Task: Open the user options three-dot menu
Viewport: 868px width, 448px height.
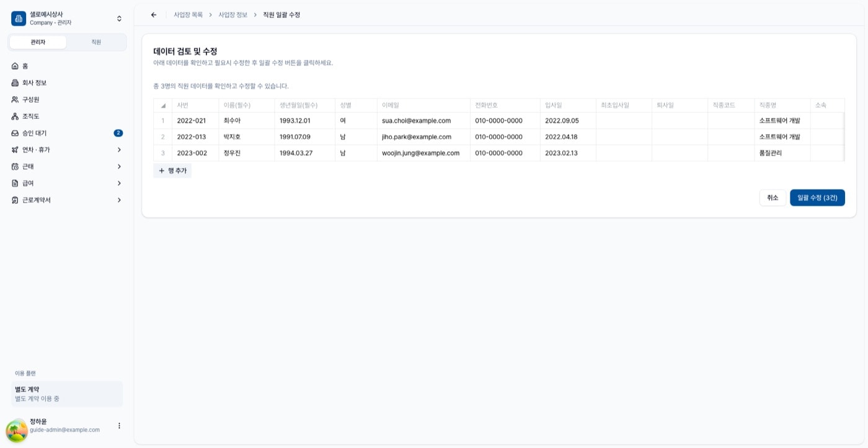Action: coord(119,426)
